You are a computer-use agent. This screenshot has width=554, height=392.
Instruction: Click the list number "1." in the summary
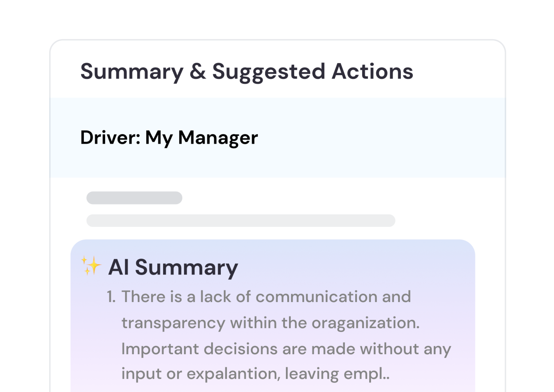pos(111,297)
